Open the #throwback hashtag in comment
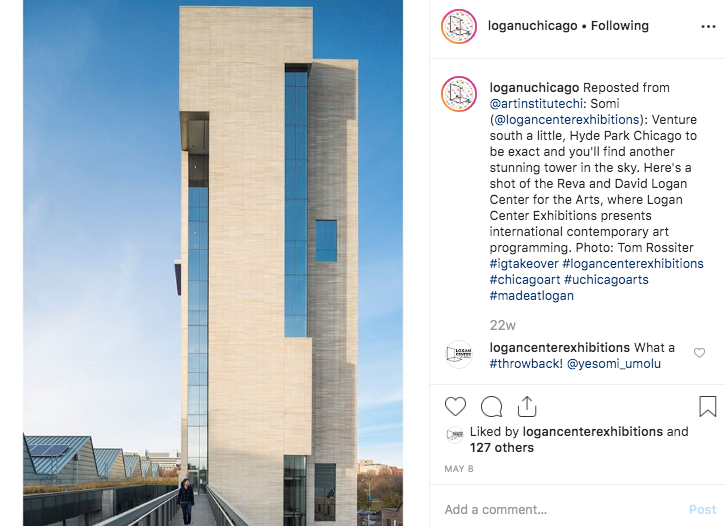 point(525,364)
